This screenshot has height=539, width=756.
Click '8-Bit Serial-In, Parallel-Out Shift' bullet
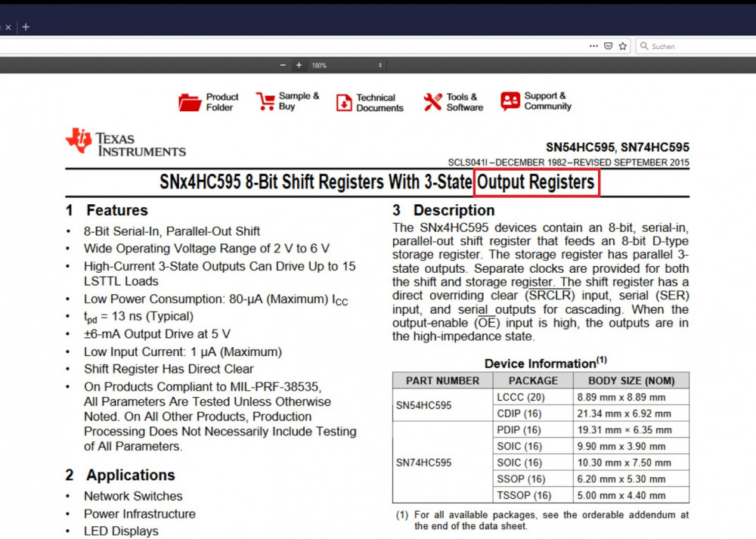pyautogui.click(x=172, y=231)
